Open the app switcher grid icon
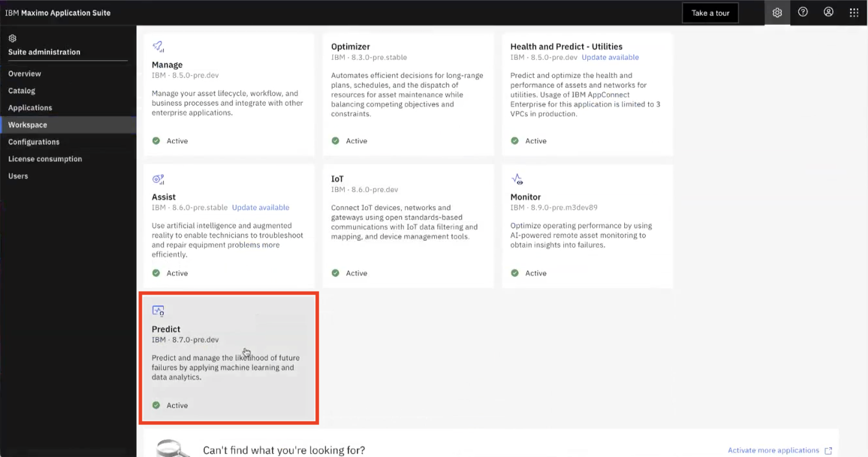Screen dimensions: 868x457 (854, 13)
